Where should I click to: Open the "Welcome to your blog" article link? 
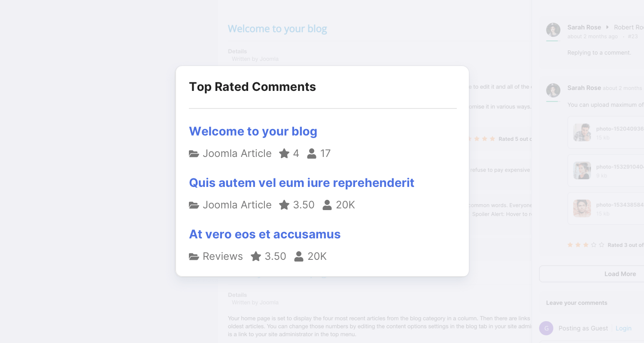click(x=253, y=131)
